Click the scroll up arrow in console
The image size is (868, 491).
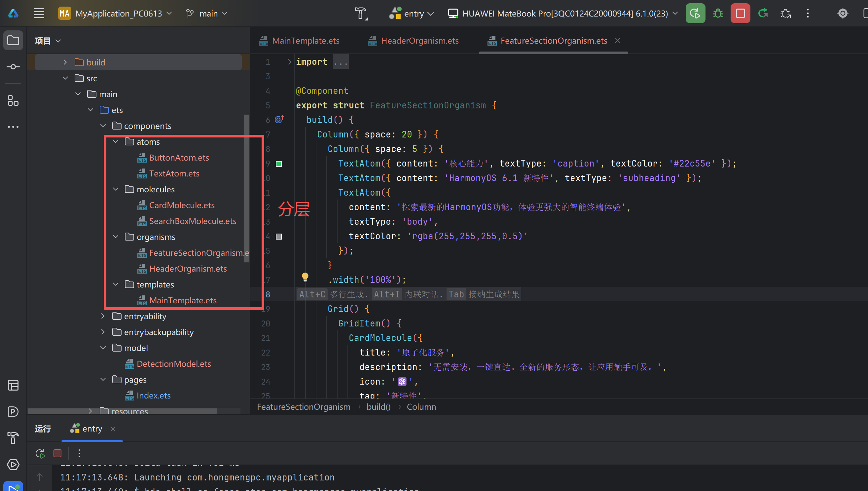point(39,477)
